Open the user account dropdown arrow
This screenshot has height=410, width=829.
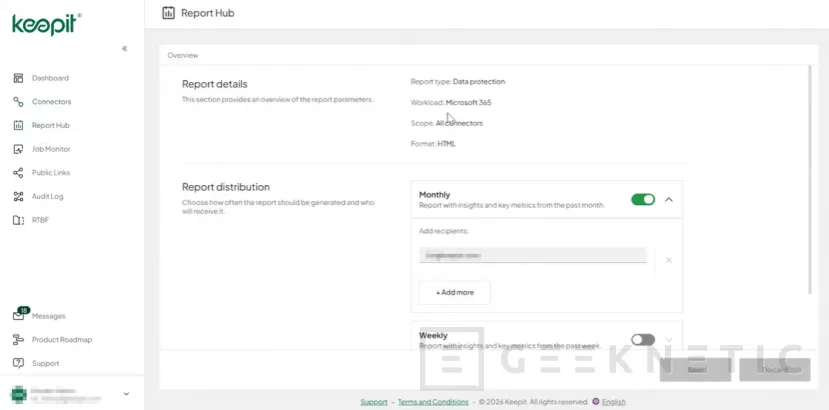click(x=126, y=394)
